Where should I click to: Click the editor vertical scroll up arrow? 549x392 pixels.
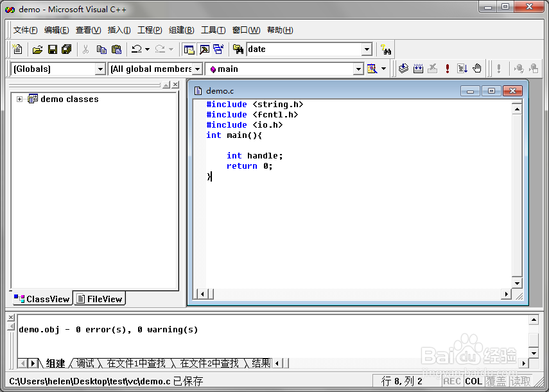pos(517,109)
